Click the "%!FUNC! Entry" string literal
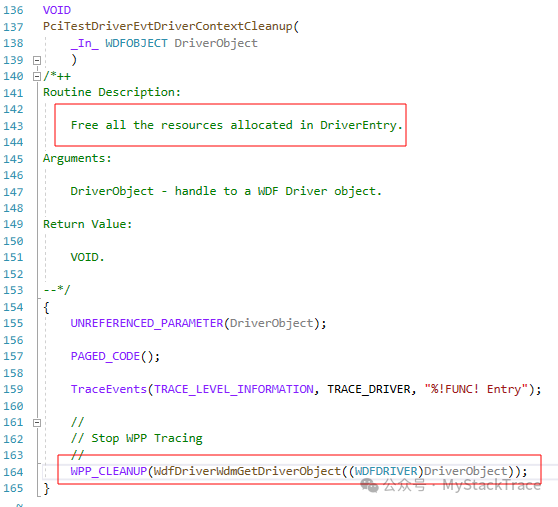Screen dimensions: 558x507 click(476, 389)
